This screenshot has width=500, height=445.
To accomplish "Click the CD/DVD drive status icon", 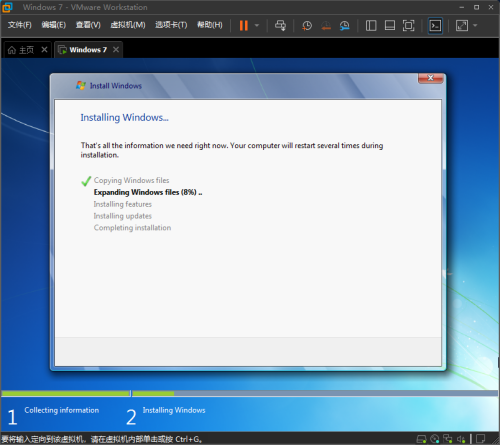I will pyautogui.click(x=435, y=439).
